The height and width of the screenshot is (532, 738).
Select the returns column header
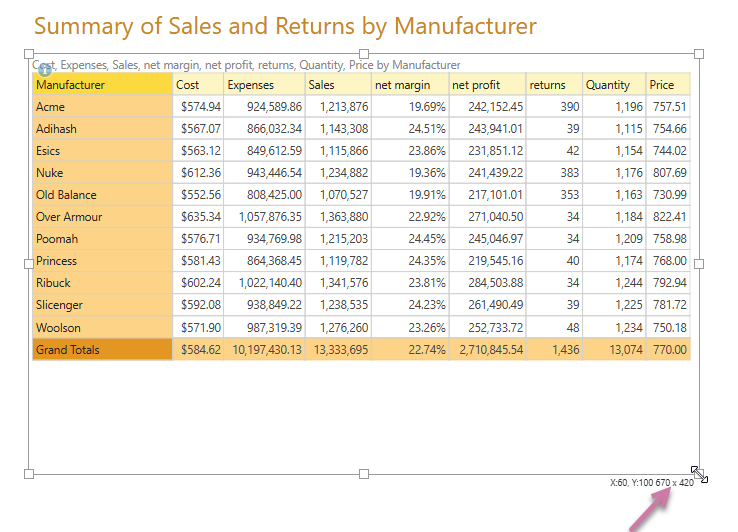554,85
